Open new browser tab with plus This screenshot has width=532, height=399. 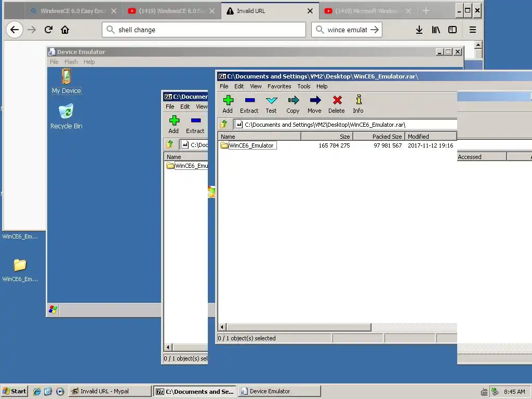pos(426,11)
